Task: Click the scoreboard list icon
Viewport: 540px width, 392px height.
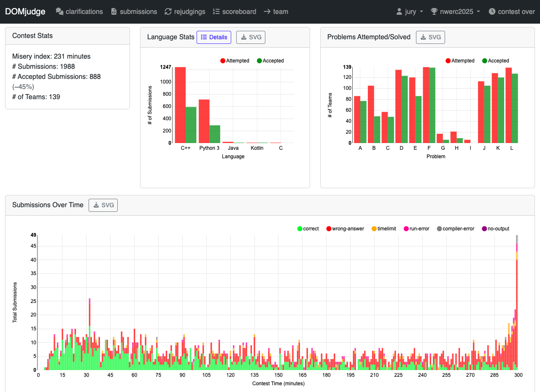Action: (x=216, y=12)
